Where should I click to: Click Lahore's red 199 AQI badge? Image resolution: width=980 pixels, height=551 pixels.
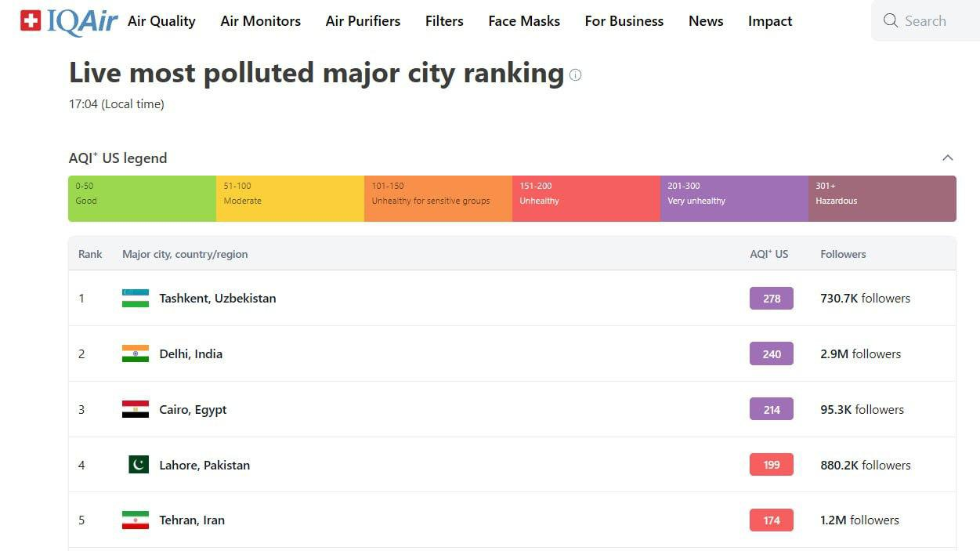pos(771,465)
